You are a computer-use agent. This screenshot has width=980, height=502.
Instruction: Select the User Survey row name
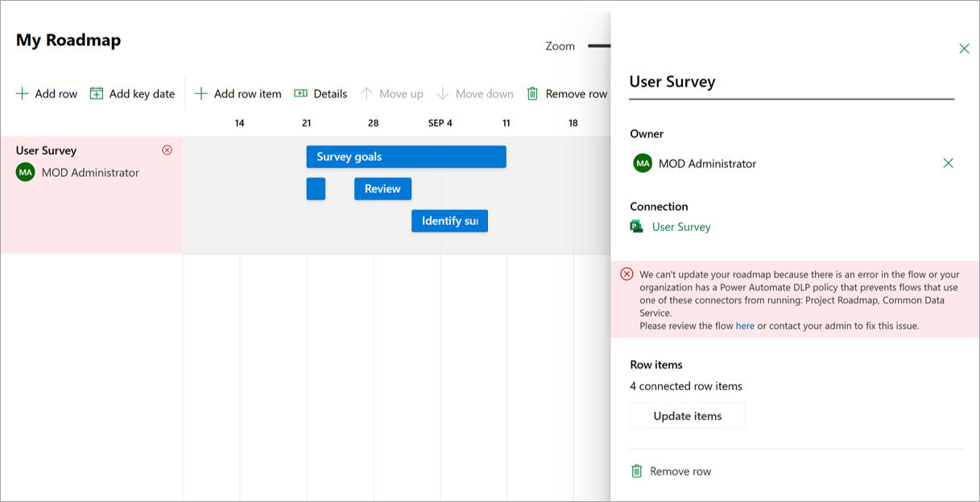point(47,150)
